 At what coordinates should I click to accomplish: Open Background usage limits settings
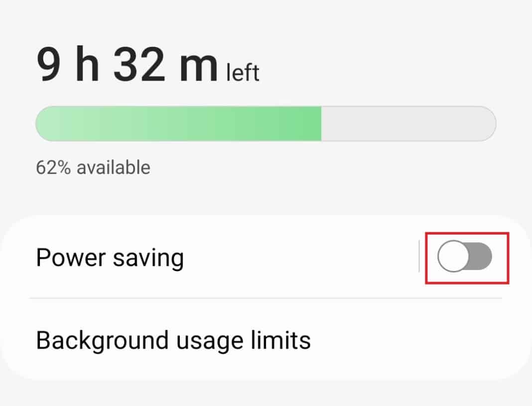[x=173, y=340]
